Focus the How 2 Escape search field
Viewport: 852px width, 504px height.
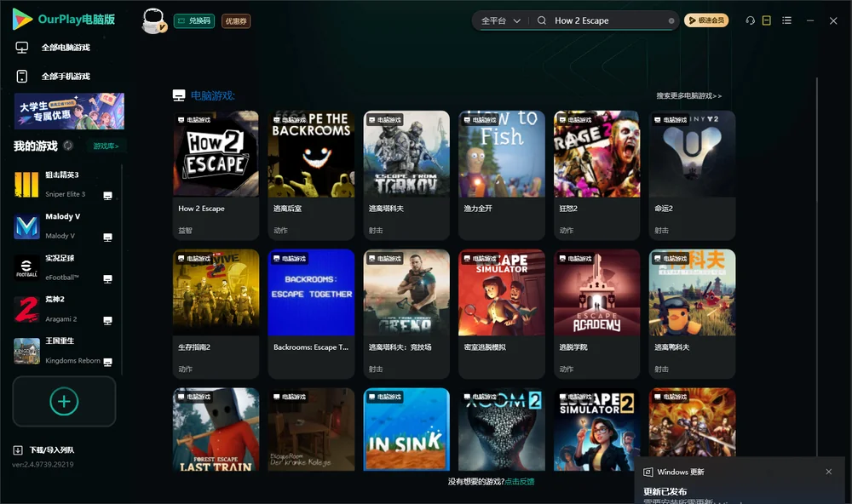(x=608, y=20)
